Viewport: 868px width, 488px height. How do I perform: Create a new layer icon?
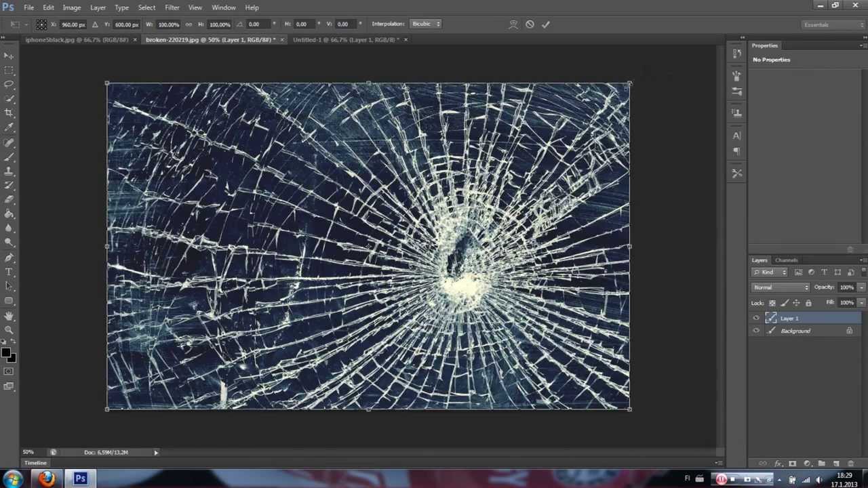(836, 464)
